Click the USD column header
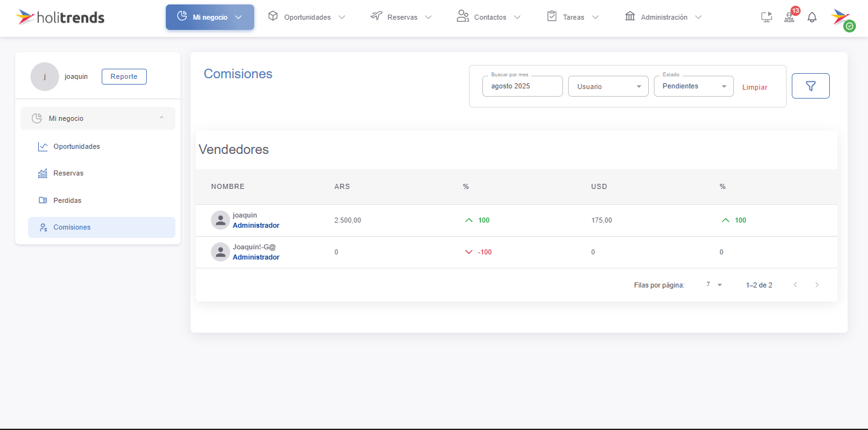The width and height of the screenshot is (868, 430). (599, 186)
